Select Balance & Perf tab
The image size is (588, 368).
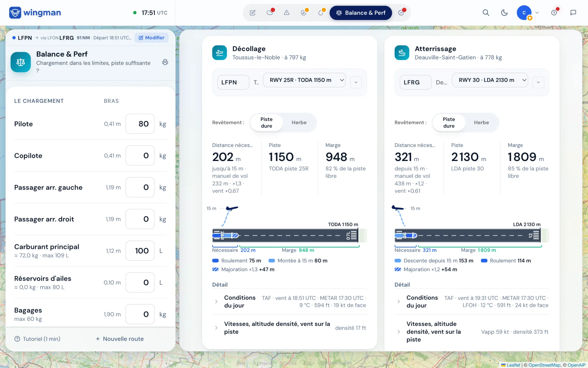(x=361, y=13)
